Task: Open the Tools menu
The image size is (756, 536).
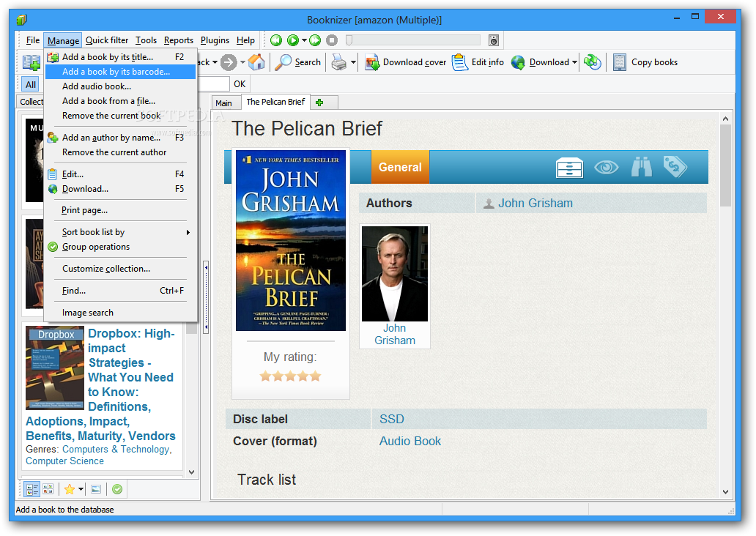Action: [146, 40]
